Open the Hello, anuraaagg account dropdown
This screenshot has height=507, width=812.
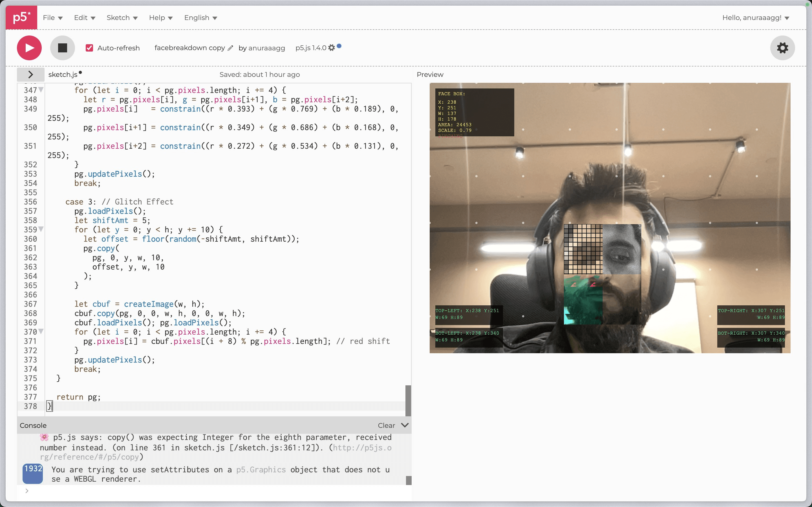(x=755, y=18)
